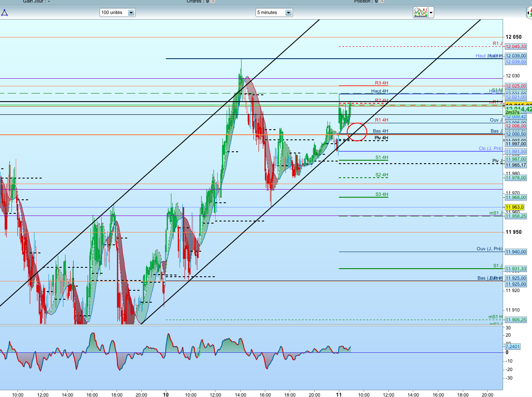Click the R1 4H pivot label
The image size is (532, 397).
pos(381,120)
